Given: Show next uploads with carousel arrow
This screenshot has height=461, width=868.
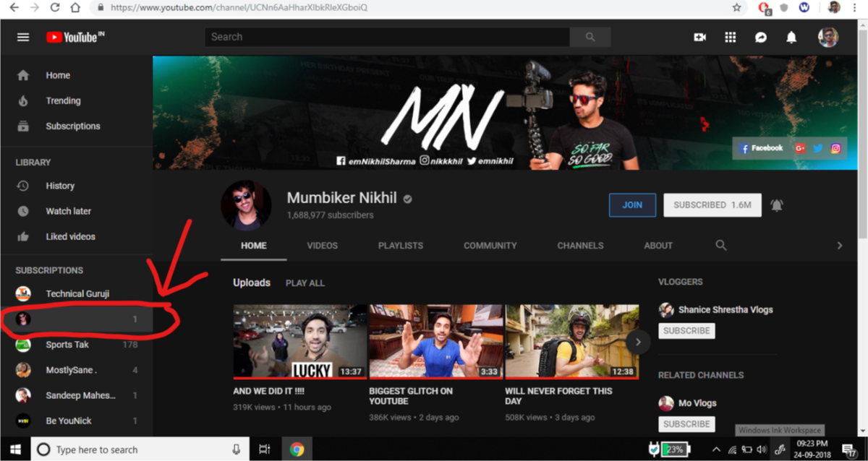Looking at the screenshot, I should pyautogui.click(x=638, y=341).
